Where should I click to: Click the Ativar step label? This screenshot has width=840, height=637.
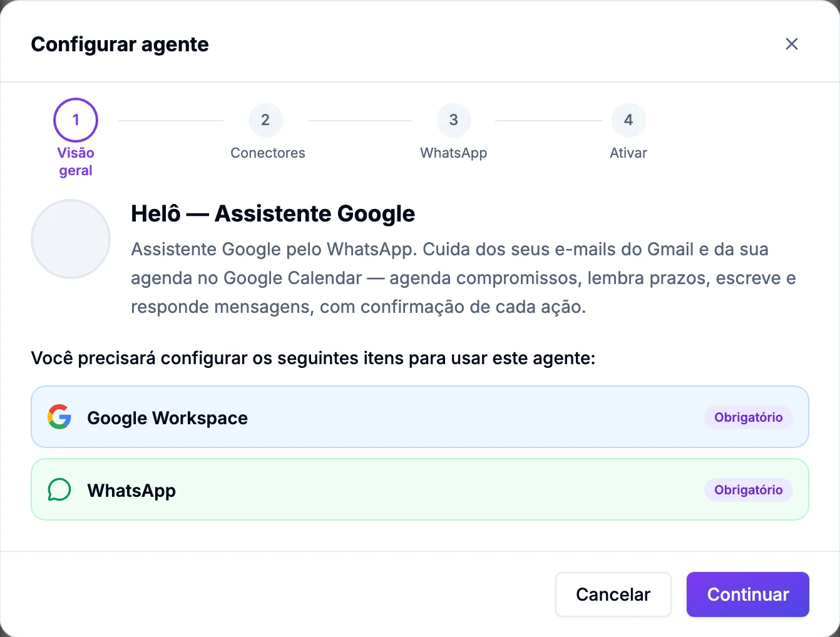(628, 153)
